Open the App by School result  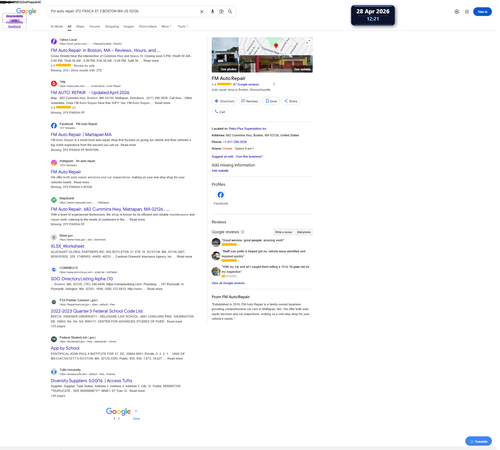tap(65, 348)
